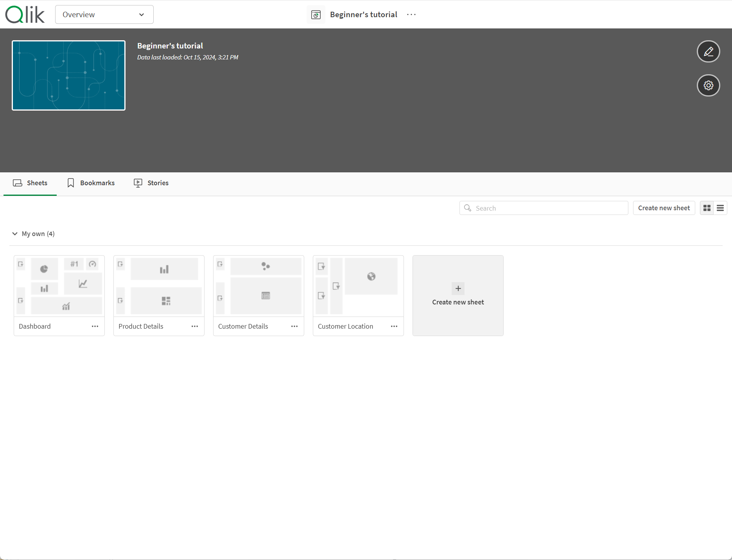732x560 pixels.
Task: Open the Product Details options menu
Action: tap(195, 326)
